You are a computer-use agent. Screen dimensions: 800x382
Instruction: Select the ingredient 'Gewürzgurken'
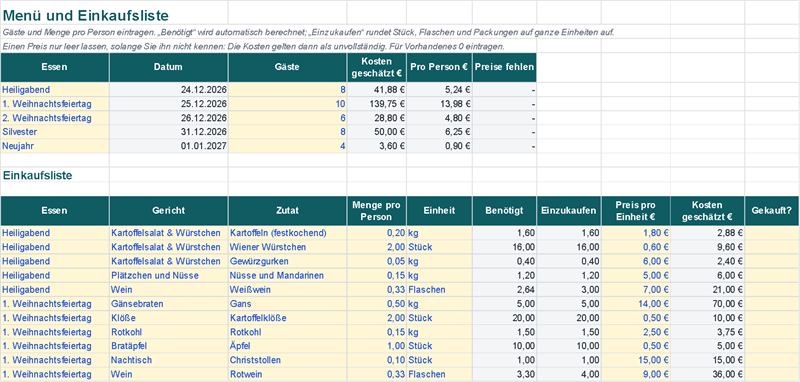287,261
